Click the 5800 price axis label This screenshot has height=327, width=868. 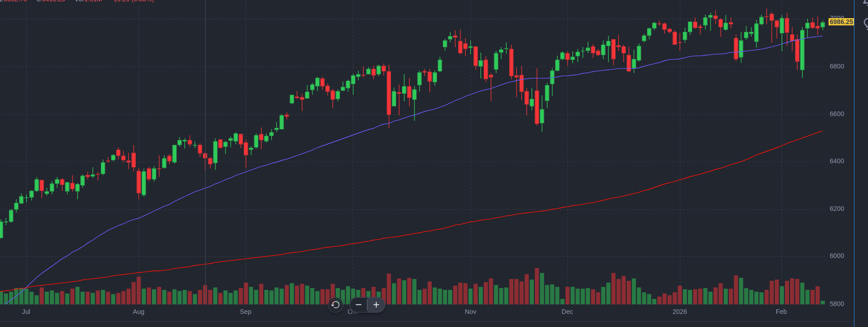pos(837,304)
